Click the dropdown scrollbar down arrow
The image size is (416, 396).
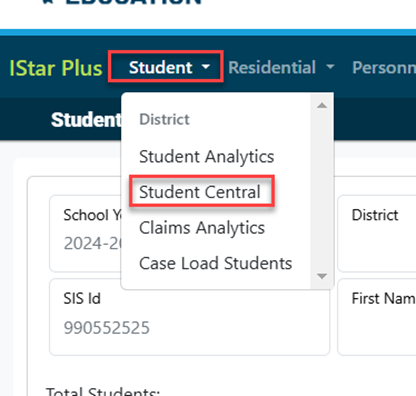(x=322, y=276)
